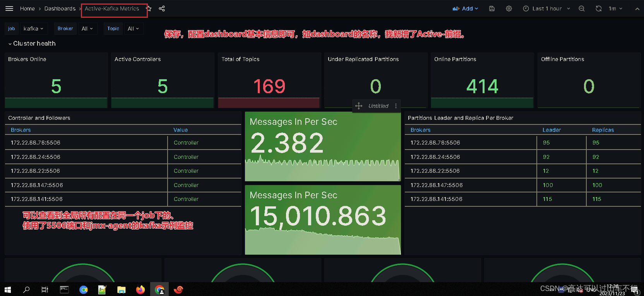Viewport: 644px width, 296px height.
Task: Click Leader value 115 in Partitions table
Action: tap(547, 199)
